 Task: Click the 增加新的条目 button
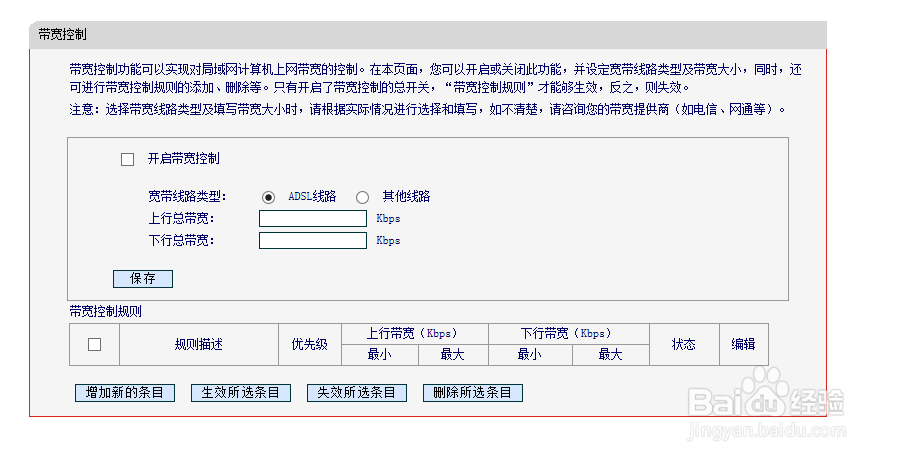[x=125, y=393]
